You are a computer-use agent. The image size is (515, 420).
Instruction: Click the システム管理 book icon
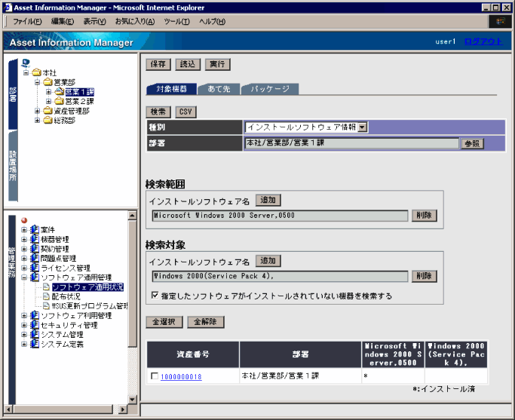pyautogui.click(x=35, y=335)
